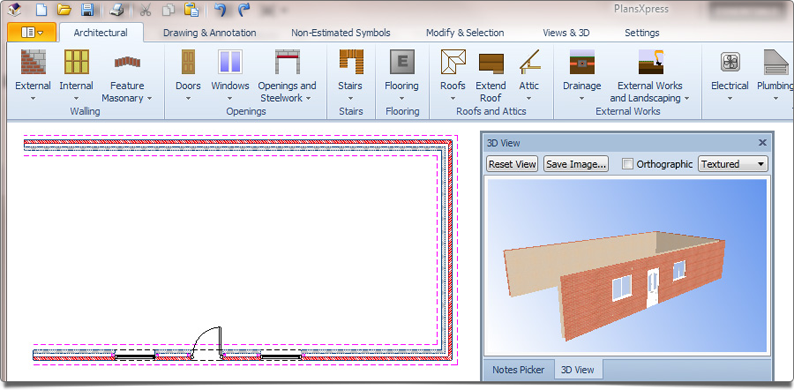Image resolution: width=794 pixels, height=390 pixels.
Task: Click the Save Image... button
Action: tap(576, 164)
